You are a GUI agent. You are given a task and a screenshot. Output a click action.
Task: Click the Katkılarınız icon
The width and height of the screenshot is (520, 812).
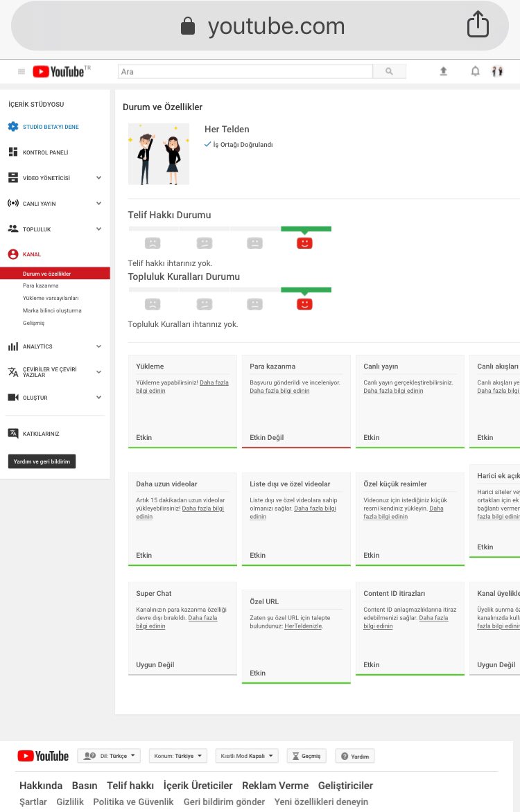pyautogui.click(x=13, y=434)
